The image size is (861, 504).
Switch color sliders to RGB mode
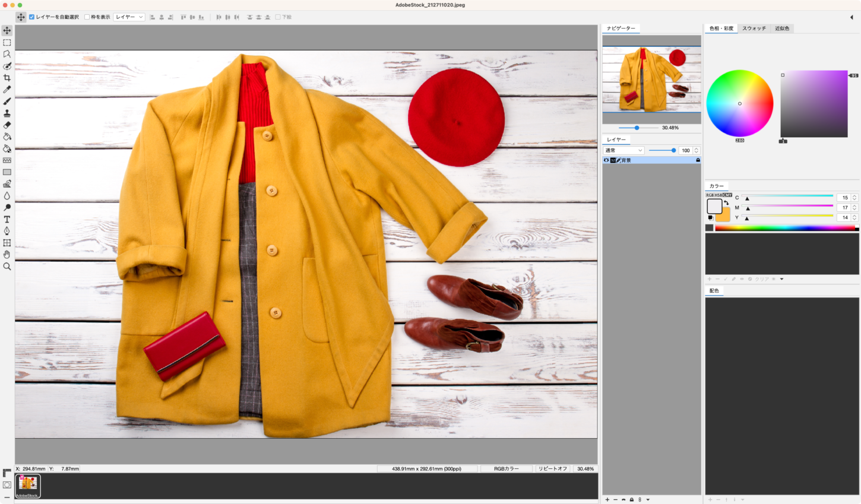709,195
